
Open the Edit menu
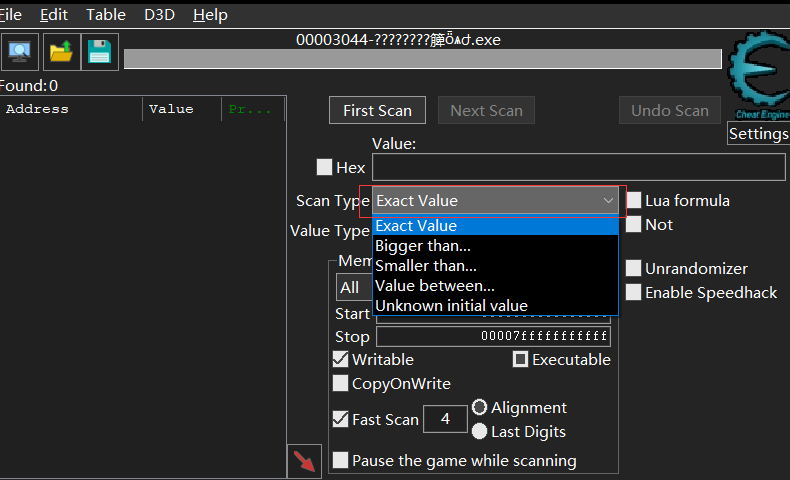pos(53,15)
